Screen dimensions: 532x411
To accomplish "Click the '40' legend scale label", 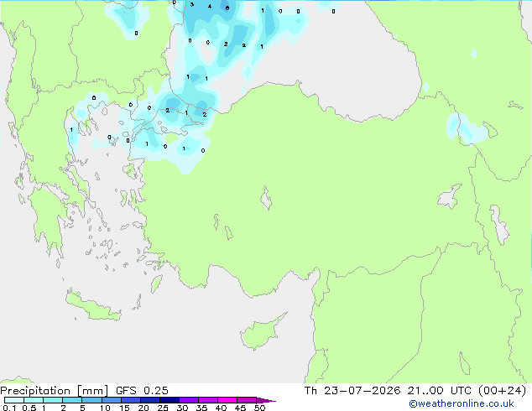I will pyautogui.click(x=221, y=408).
